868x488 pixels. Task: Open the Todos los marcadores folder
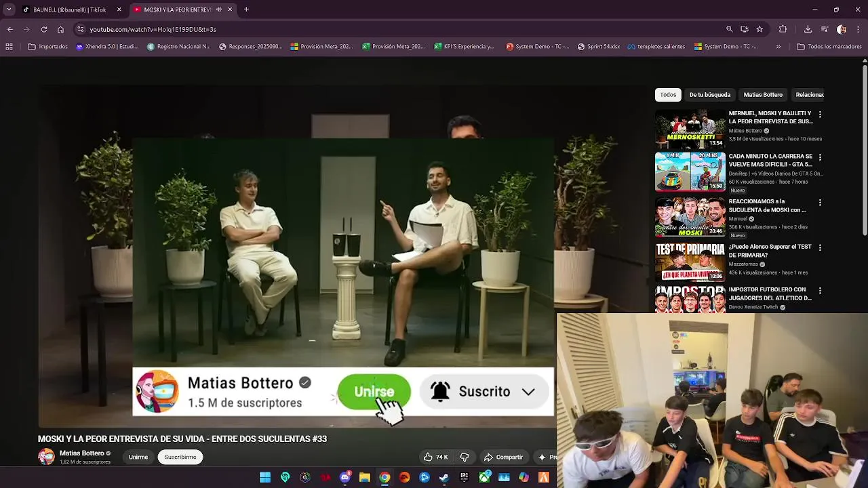(829, 47)
